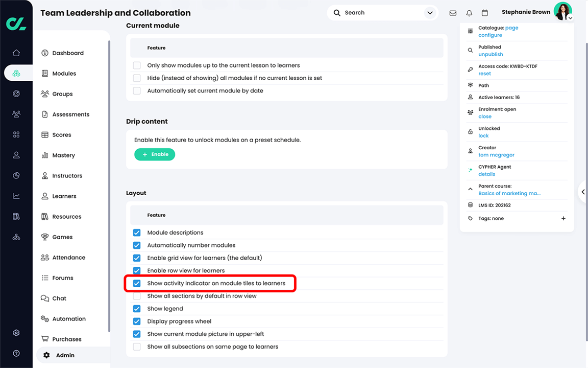The height and width of the screenshot is (368, 588).
Task: Uncheck 'Show activity indicator on module tiles'
Action: pyautogui.click(x=137, y=284)
